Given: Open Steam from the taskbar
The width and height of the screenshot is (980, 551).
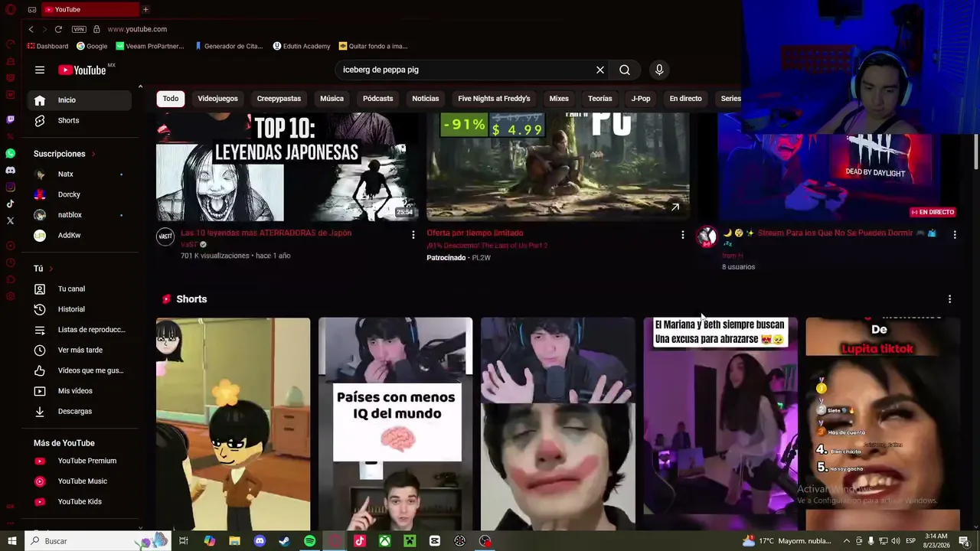Looking at the screenshot, I should click(x=284, y=541).
